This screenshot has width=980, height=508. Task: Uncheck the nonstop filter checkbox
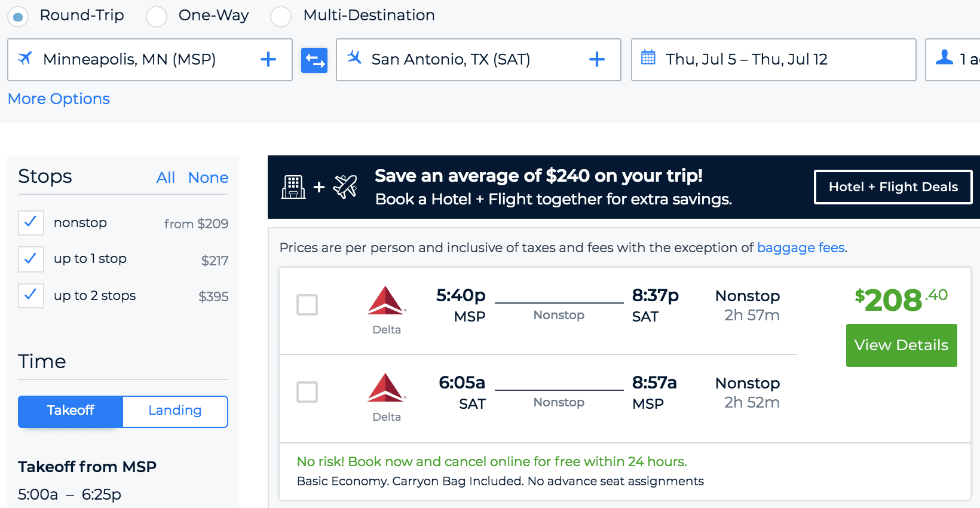point(31,223)
